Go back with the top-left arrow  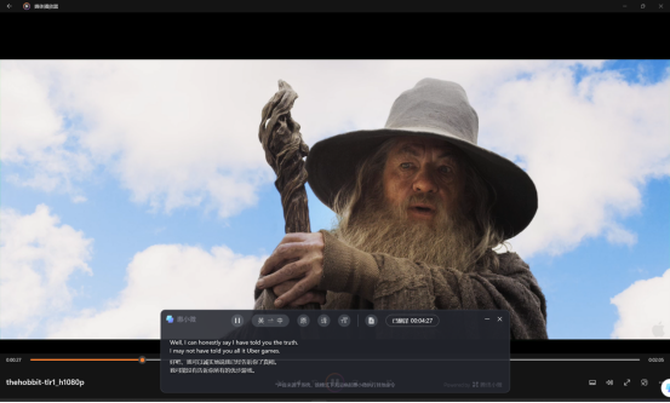(9, 6)
